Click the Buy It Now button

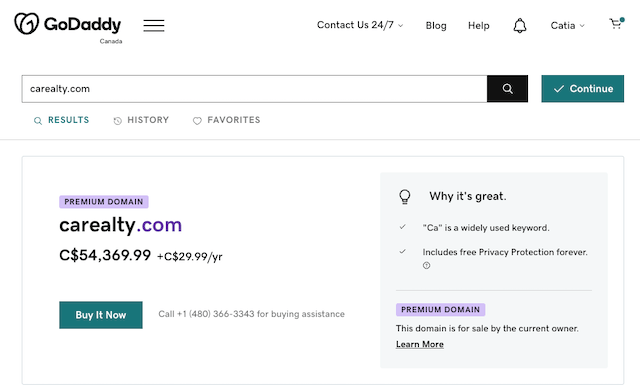click(x=101, y=315)
